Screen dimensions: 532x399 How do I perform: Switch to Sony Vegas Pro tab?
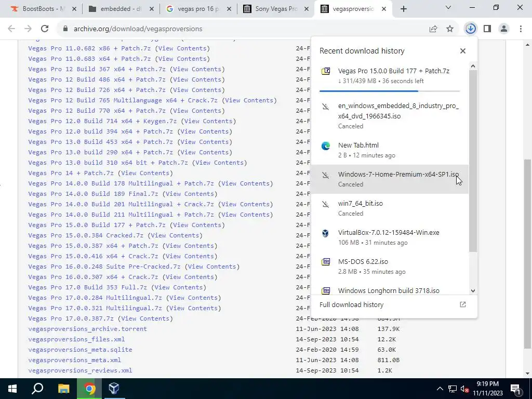point(276,9)
